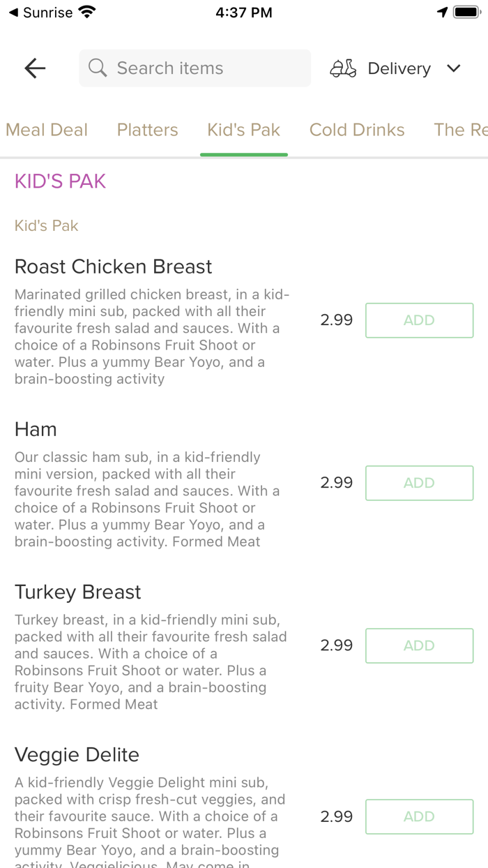This screenshot has height=868, width=488.
Task: Add Veggie Delite to basket
Action: (419, 816)
